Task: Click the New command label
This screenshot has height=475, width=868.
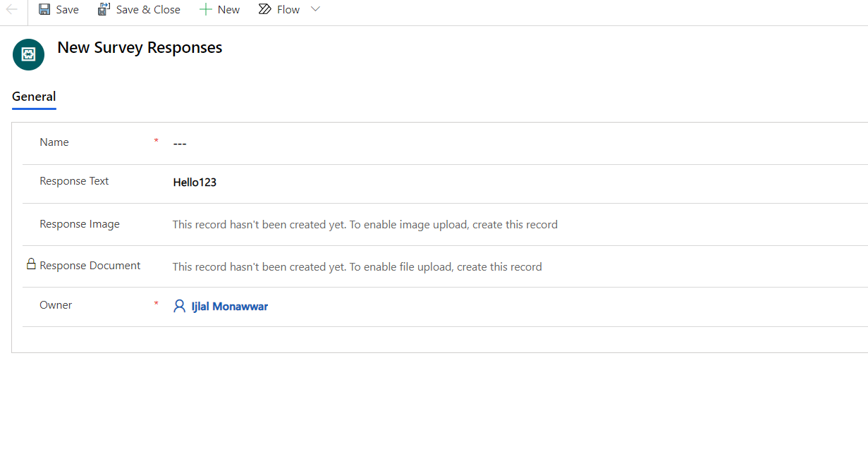Action: coord(227,9)
